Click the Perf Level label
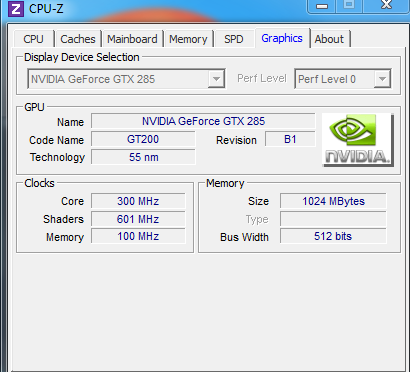Screen dimensions: 410x372 coord(262,78)
